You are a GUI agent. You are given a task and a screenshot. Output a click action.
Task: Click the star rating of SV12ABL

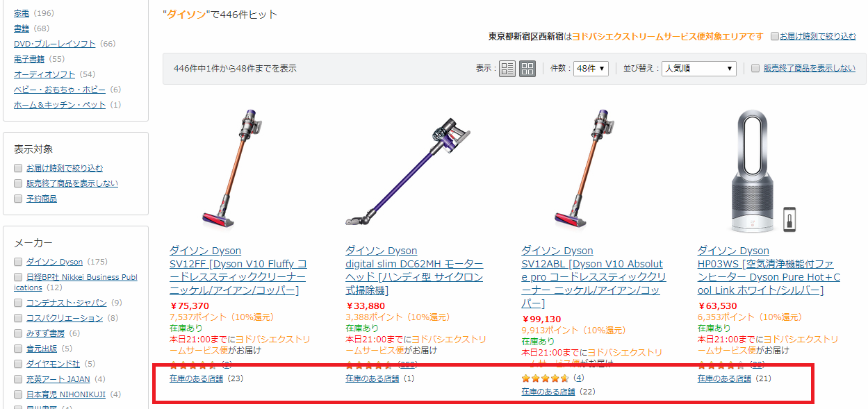point(546,378)
